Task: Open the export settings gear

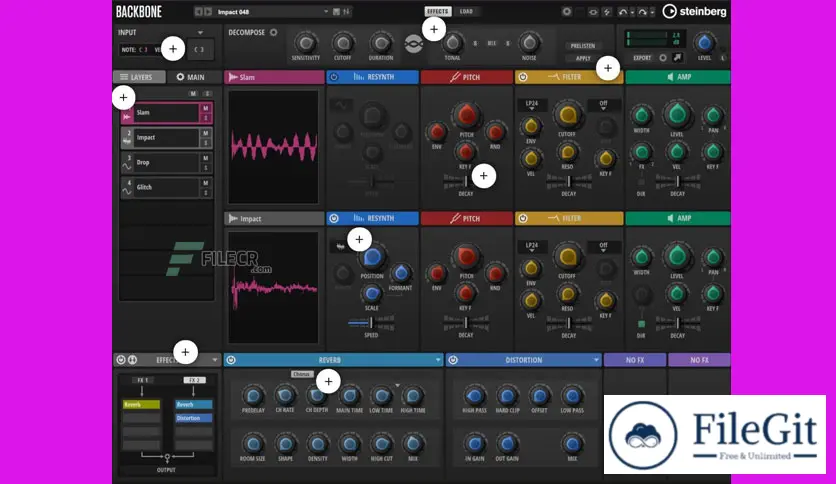Action: pyautogui.click(x=663, y=58)
